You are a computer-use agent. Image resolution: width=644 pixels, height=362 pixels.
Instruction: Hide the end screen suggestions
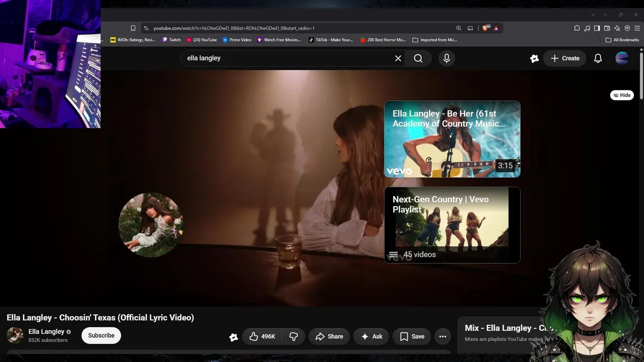pos(622,95)
